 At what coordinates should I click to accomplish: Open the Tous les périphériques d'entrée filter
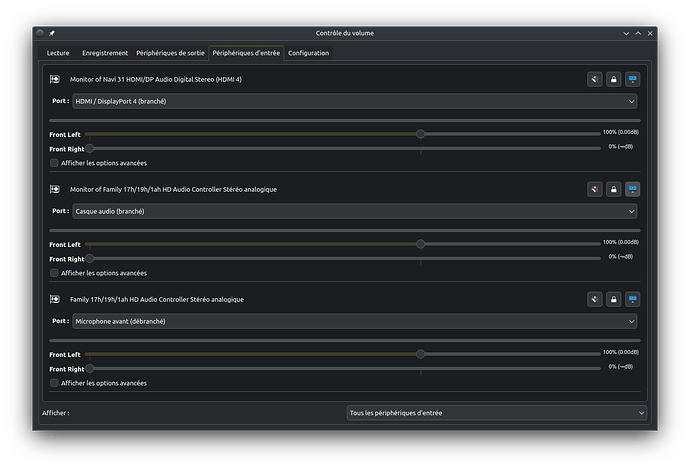[x=495, y=412]
